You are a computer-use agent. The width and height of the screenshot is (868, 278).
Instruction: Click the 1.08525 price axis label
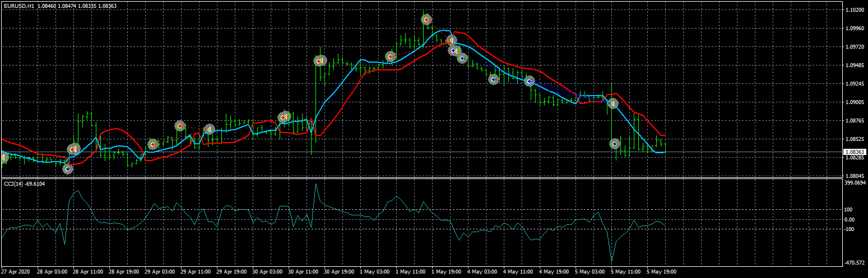point(854,139)
